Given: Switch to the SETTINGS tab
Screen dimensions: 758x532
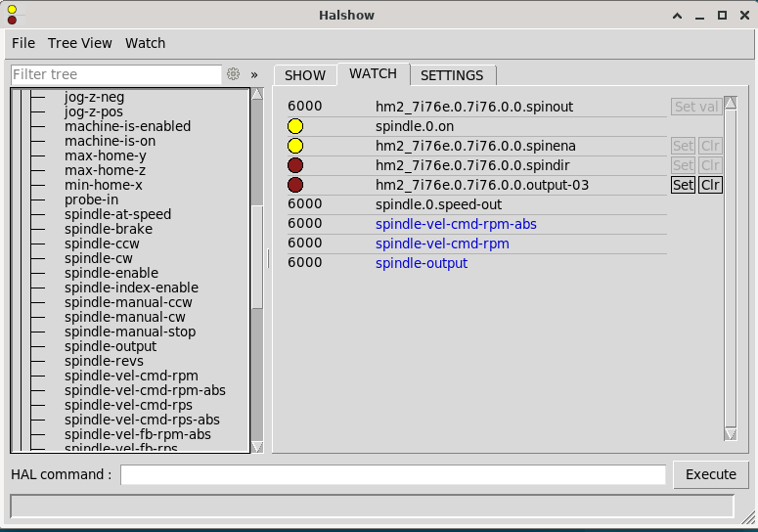Looking at the screenshot, I should click(452, 75).
